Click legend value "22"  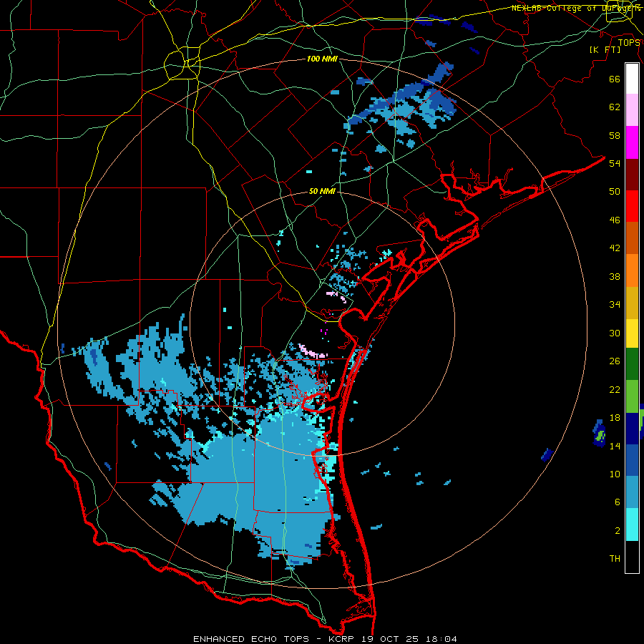615,389
